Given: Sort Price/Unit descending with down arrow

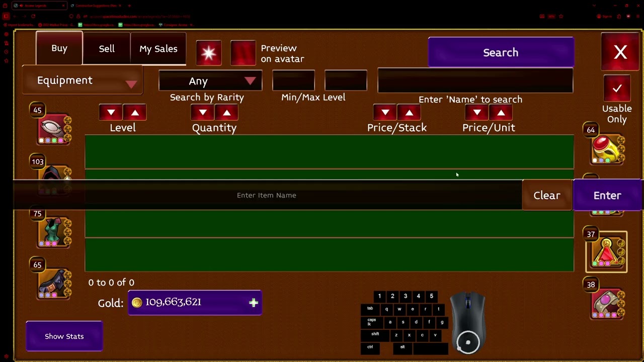Looking at the screenshot, I should point(476,113).
